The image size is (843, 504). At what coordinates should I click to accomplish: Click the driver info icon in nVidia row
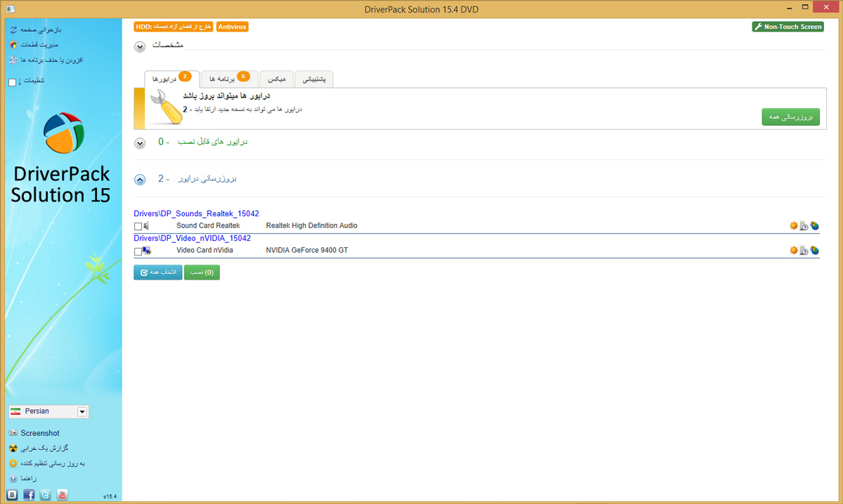coord(804,250)
